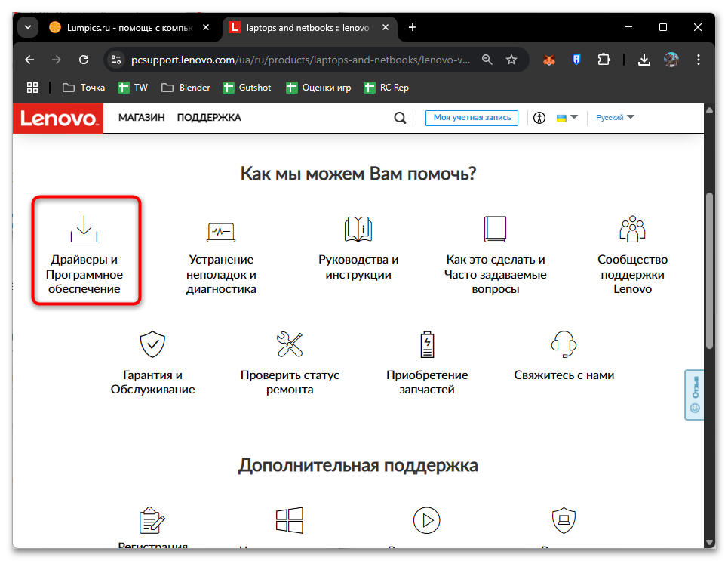Open manuals and instructions book icon

click(x=358, y=229)
